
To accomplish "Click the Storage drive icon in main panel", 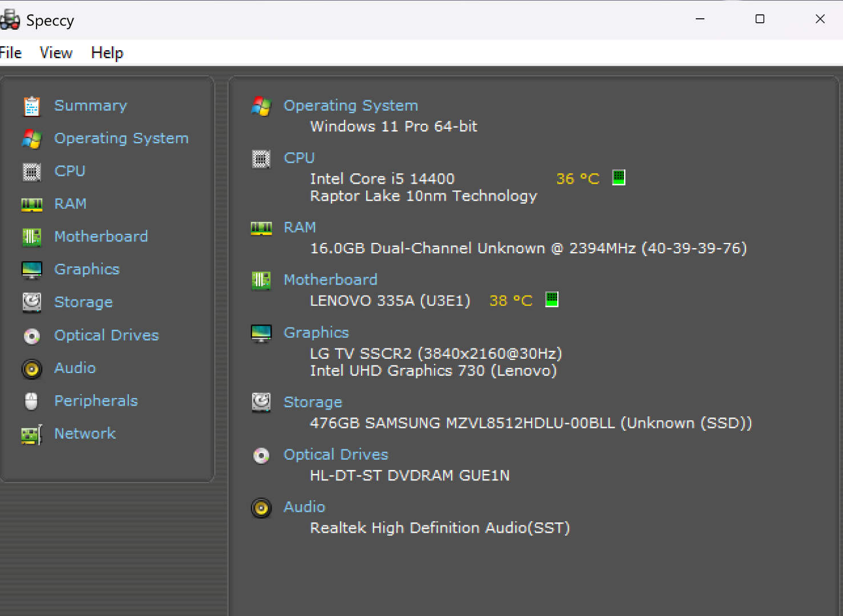I will tap(261, 403).
